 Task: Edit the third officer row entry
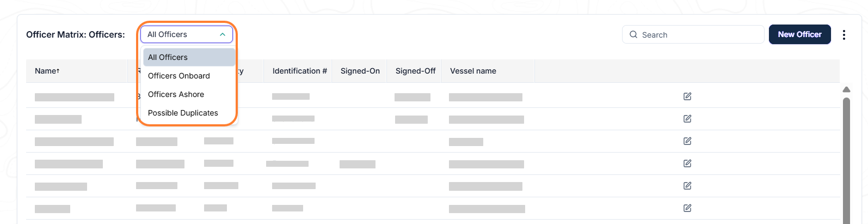687,141
